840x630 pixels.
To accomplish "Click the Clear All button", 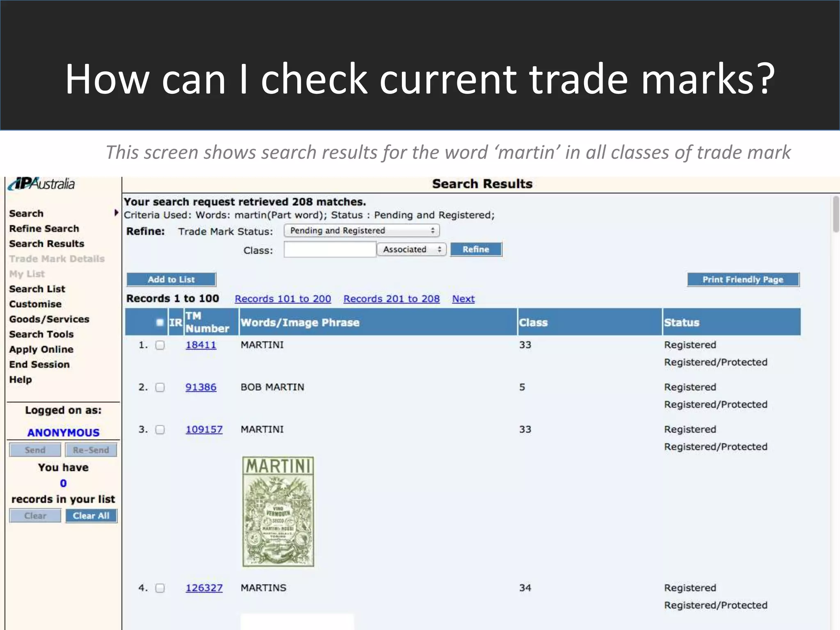I will click(91, 516).
